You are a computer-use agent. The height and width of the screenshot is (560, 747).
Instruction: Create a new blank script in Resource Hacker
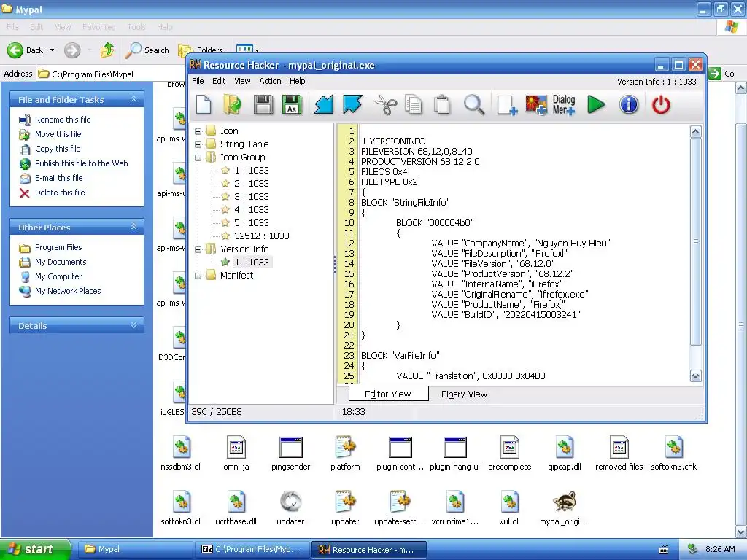204,105
